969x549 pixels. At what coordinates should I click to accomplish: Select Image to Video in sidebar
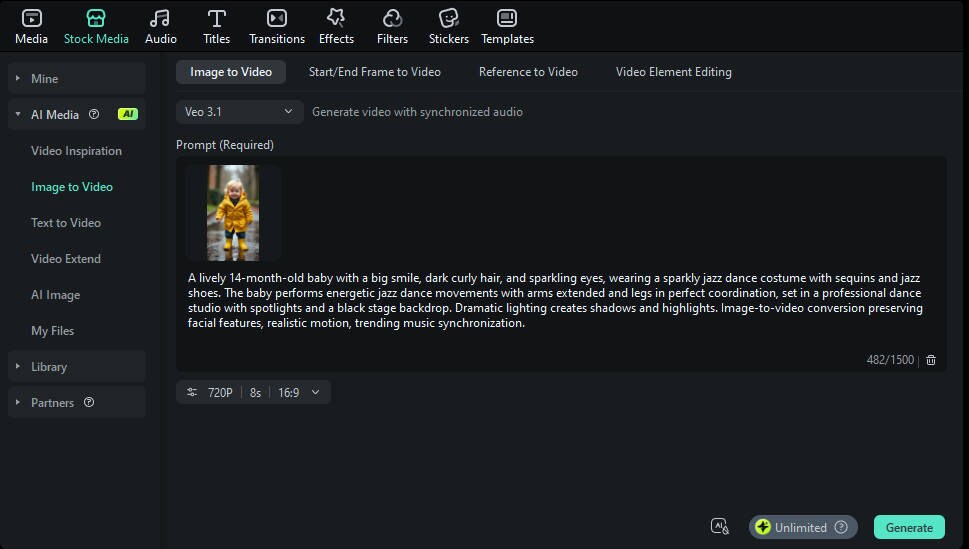point(72,187)
